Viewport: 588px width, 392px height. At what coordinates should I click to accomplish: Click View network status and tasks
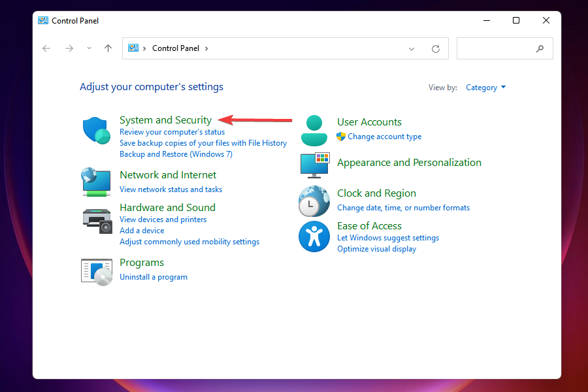point(171,189)
